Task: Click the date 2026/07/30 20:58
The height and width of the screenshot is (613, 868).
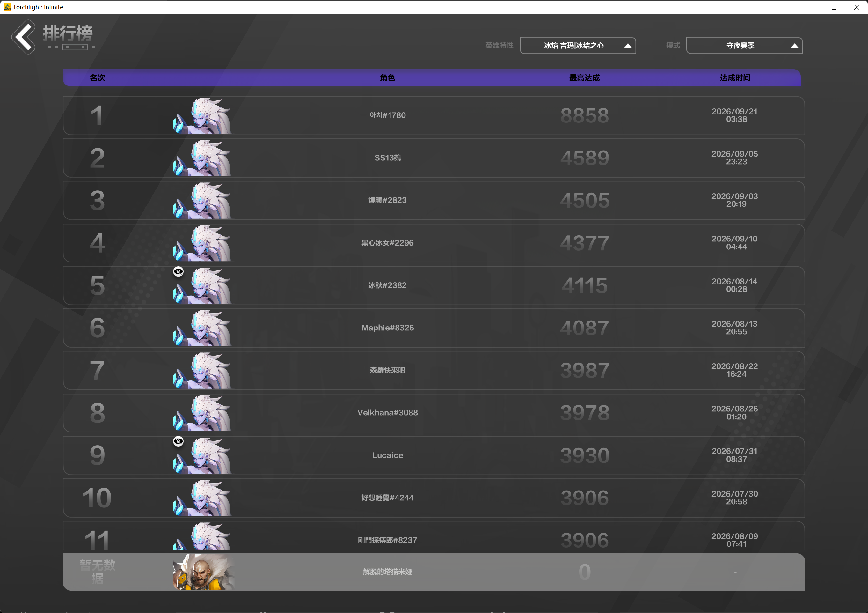Action: tap(735, 498)
